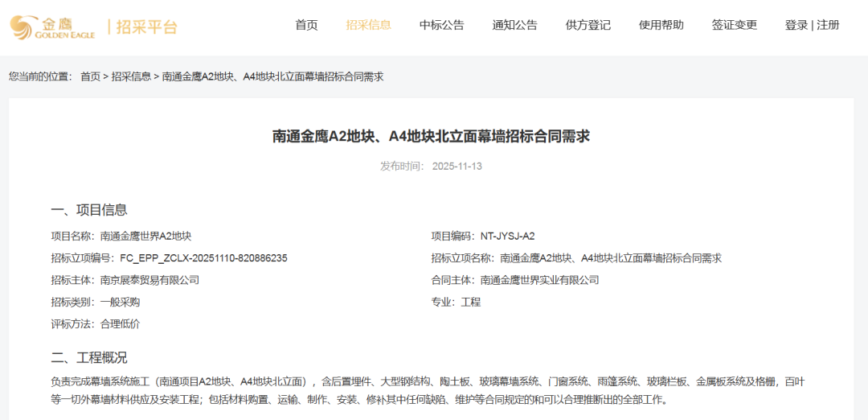
Task: Click the 专业 value 工程
Action: (470, 303)
